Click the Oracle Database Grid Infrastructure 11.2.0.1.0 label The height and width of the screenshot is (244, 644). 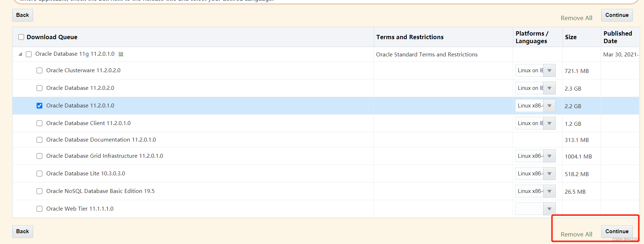105,156
